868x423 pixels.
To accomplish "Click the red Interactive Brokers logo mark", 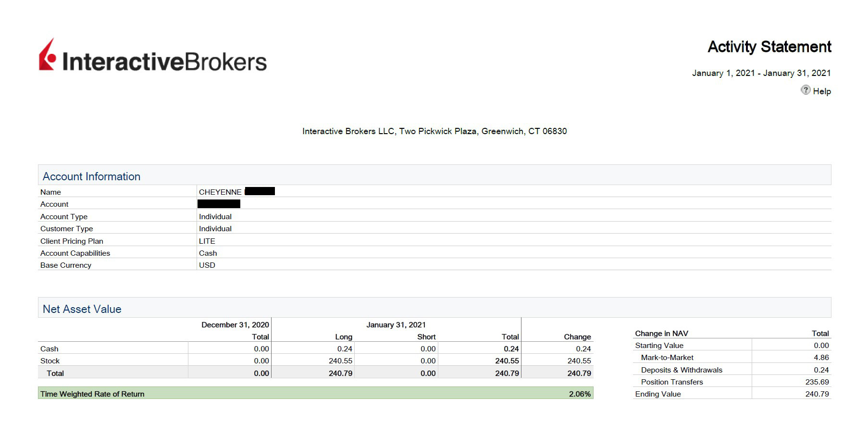I will click(47, 56).
